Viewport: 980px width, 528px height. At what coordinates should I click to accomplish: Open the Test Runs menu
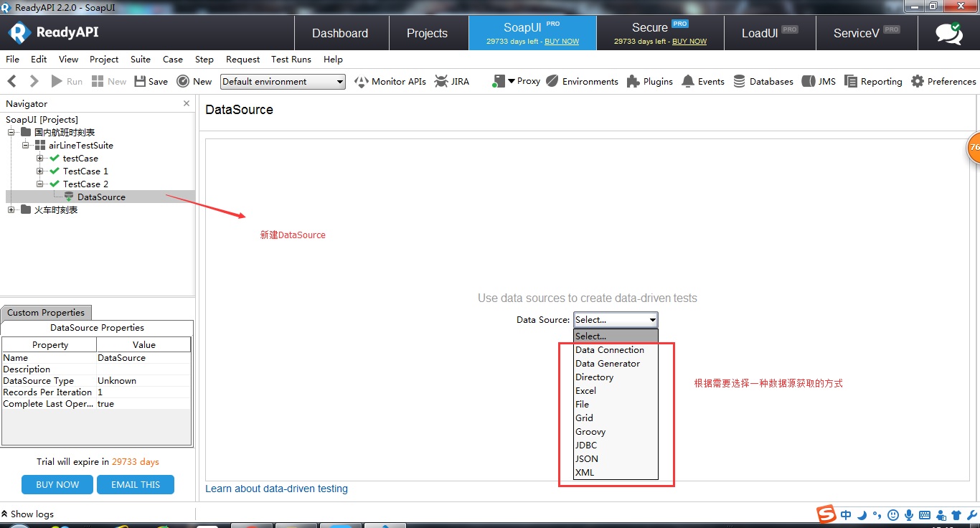(x=291, y=60)
